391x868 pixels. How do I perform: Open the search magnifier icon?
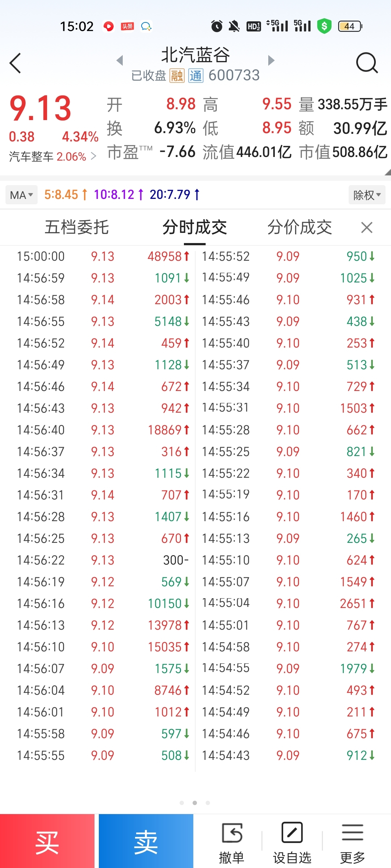pos(366,63)
